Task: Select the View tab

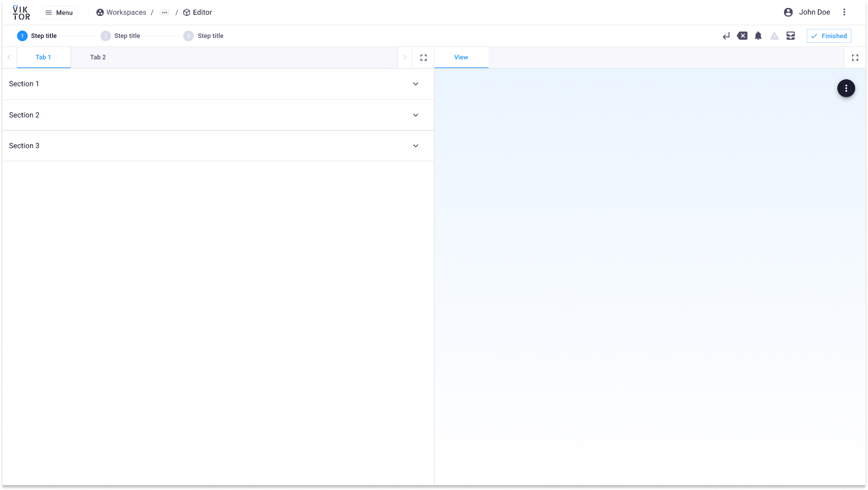Action: pyautogui.click(x=462, y=57)
